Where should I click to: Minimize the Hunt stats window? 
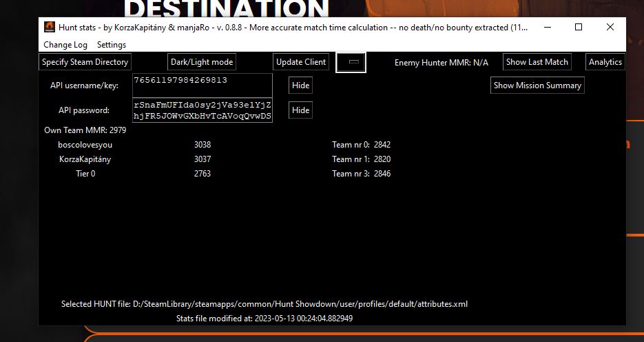[x=548, y=27]
